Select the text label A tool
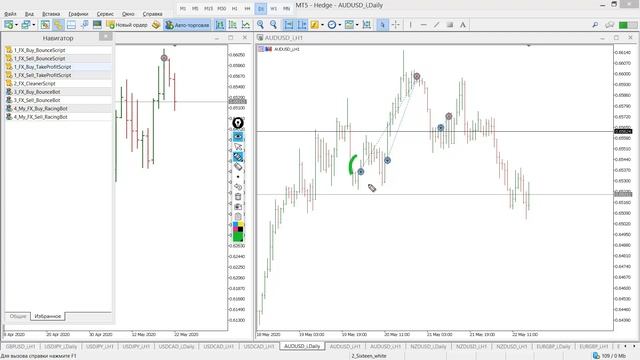 [x=463, y=25]
